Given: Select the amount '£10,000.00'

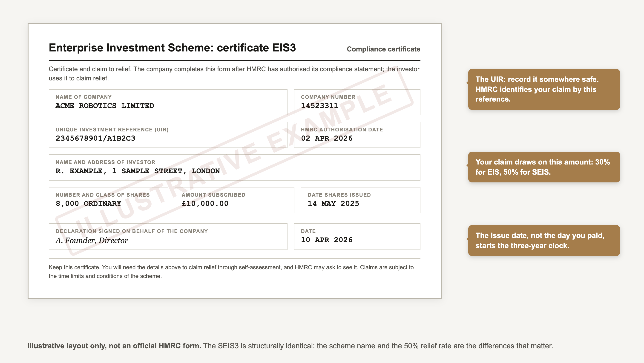Looking at the screenshot, I should [205, 204].
